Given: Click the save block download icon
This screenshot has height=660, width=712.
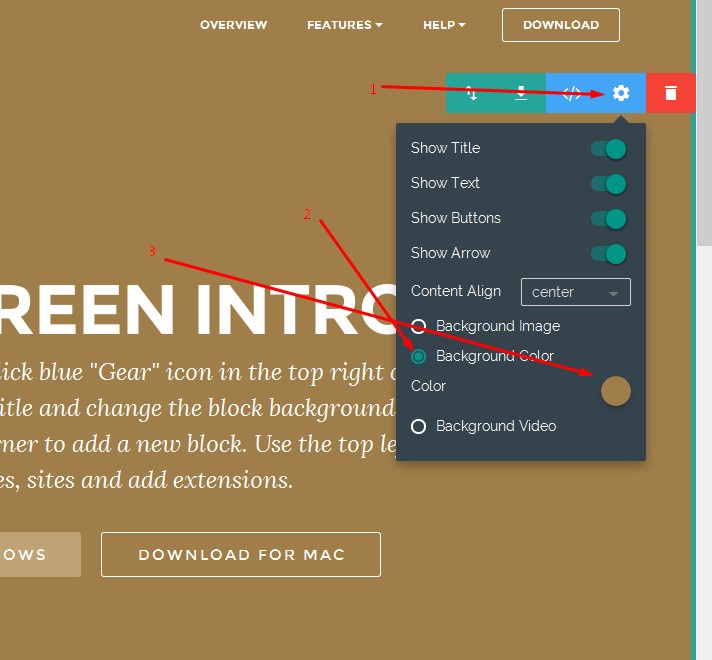Looking at the screenshot, I should 521,93.
